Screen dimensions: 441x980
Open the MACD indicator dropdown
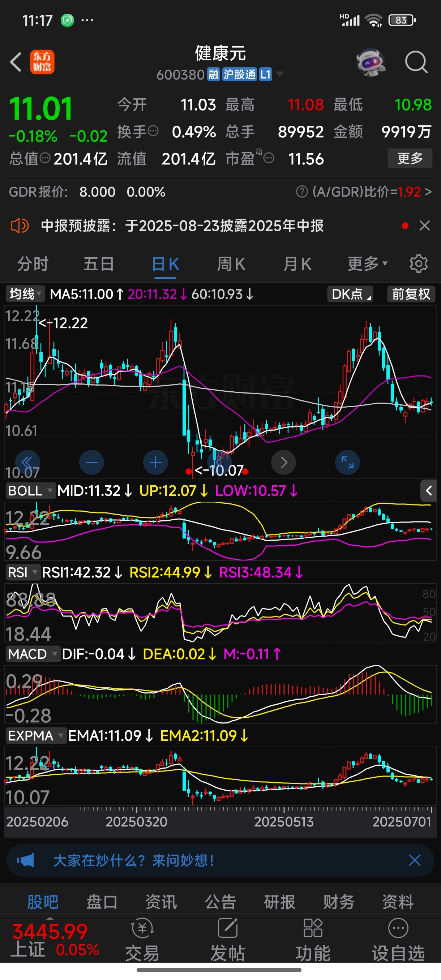33,654
